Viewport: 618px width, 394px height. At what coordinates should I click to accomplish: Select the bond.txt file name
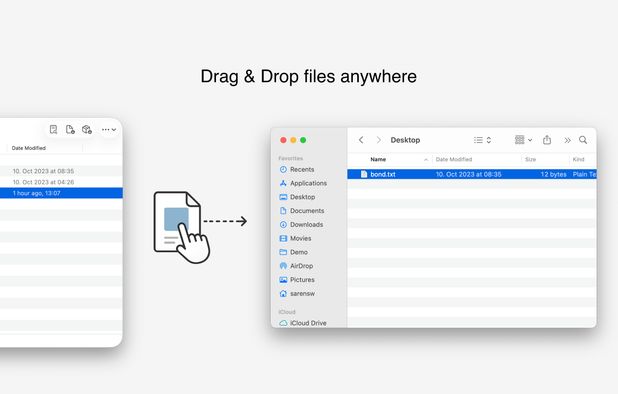(x=383, y=174)
